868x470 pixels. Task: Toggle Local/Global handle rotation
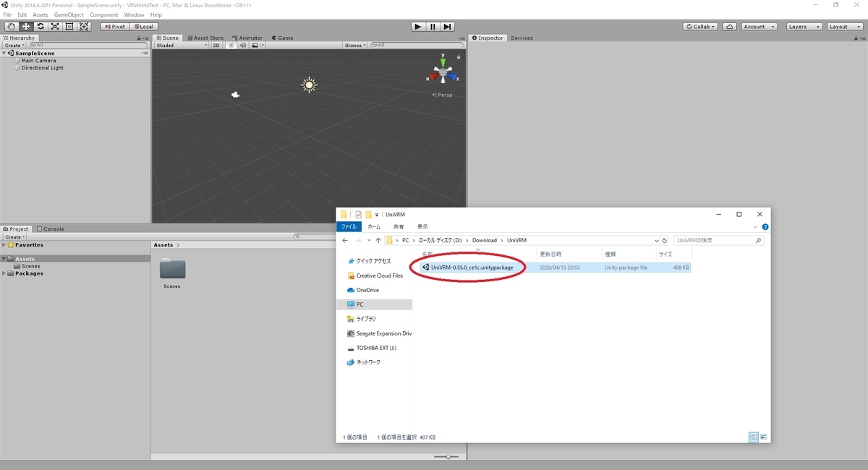[143, 27]
